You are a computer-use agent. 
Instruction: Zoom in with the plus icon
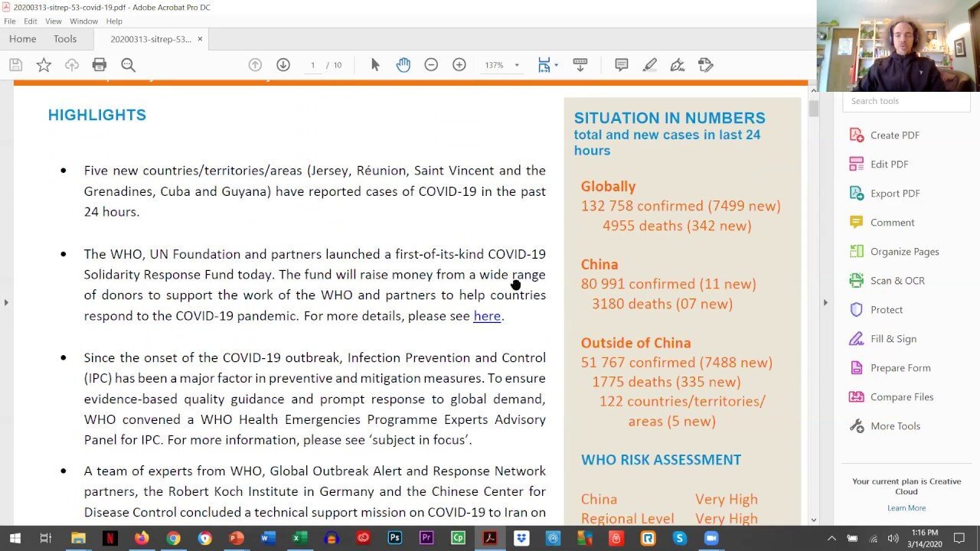[x=459, y=65]
